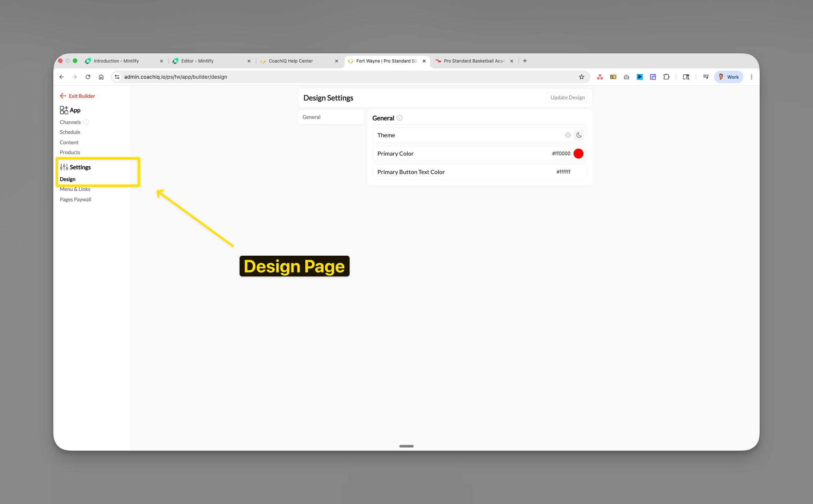Image resolution: width=813 pixels, height=504 pixels.
Task: Click the Settings sliders icon in sidebar
Action: tap(64, 167)
